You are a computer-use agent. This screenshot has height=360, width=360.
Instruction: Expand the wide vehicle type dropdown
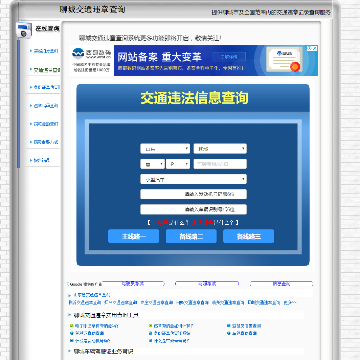pos(193,179)
